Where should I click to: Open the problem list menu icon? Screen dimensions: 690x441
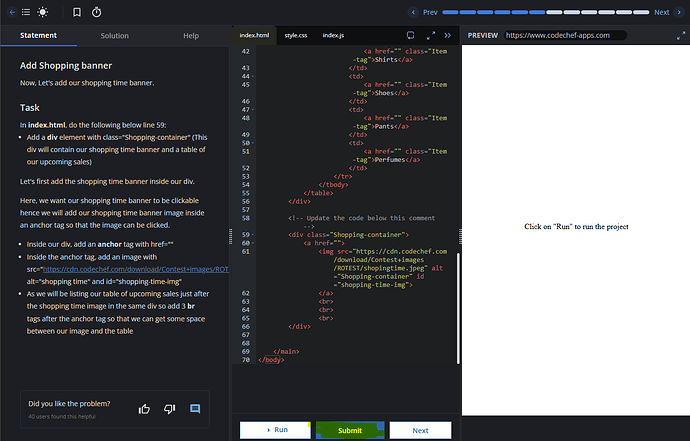pos(26,12)
